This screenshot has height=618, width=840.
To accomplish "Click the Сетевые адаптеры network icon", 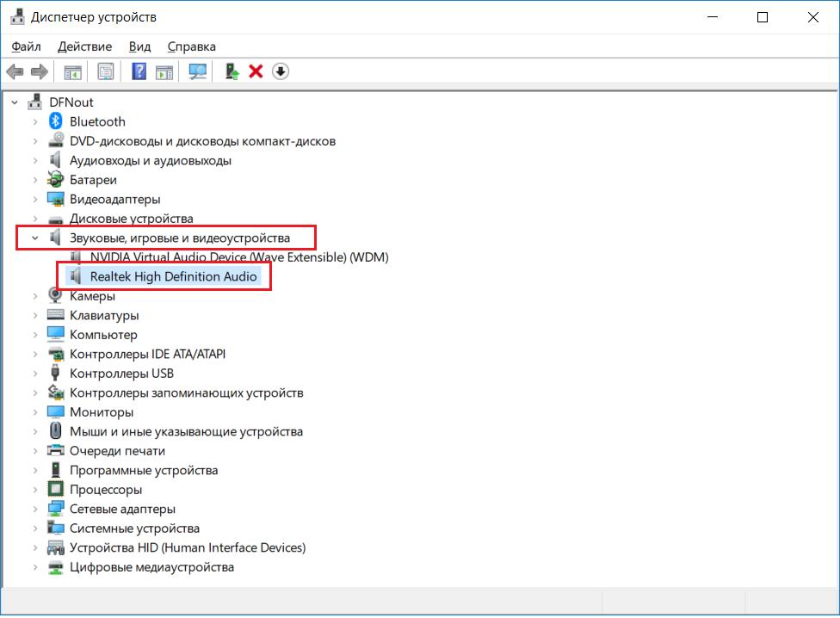I will pos(55,508).
